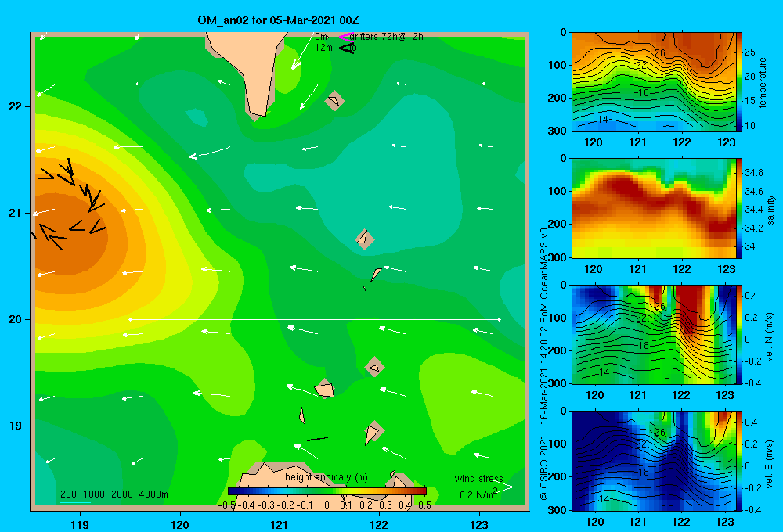The width and height of the screenshot is (783, 532).
Task: Click the "34.8" tick on salinity scale
Action: 753,173
